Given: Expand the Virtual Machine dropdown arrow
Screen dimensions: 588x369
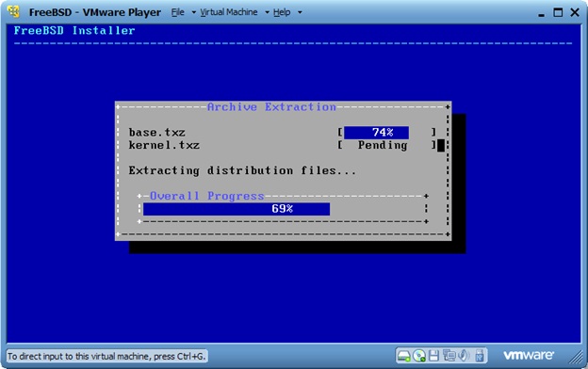Looking at the screenshot, I should pyautogui.click(x=267, y=12).
